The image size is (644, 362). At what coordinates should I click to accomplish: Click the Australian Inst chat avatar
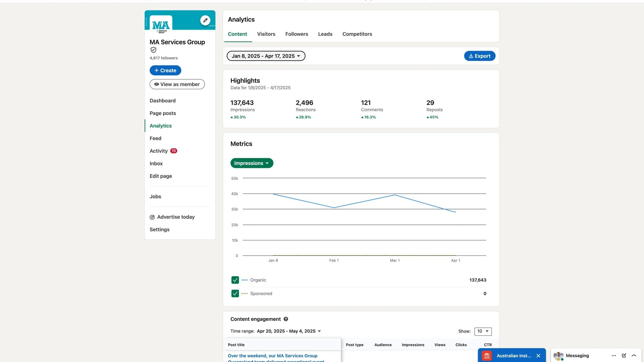click(486, 356)
